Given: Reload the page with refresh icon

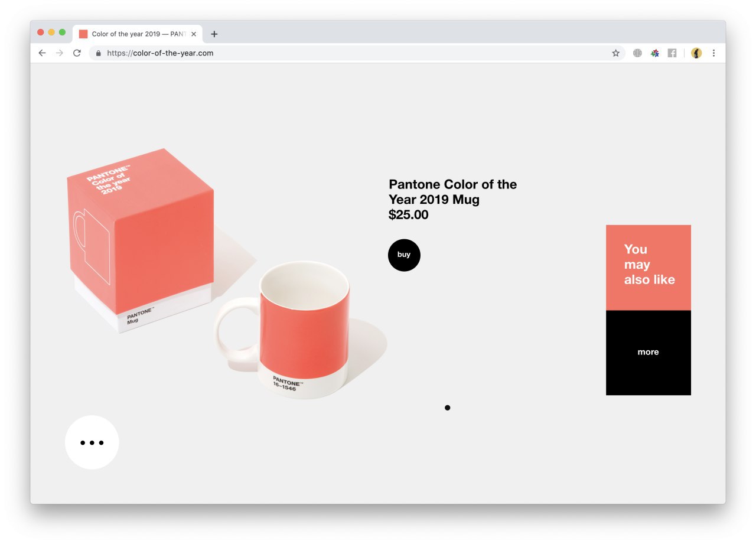Looking at the screenshot, I should 77,53.
